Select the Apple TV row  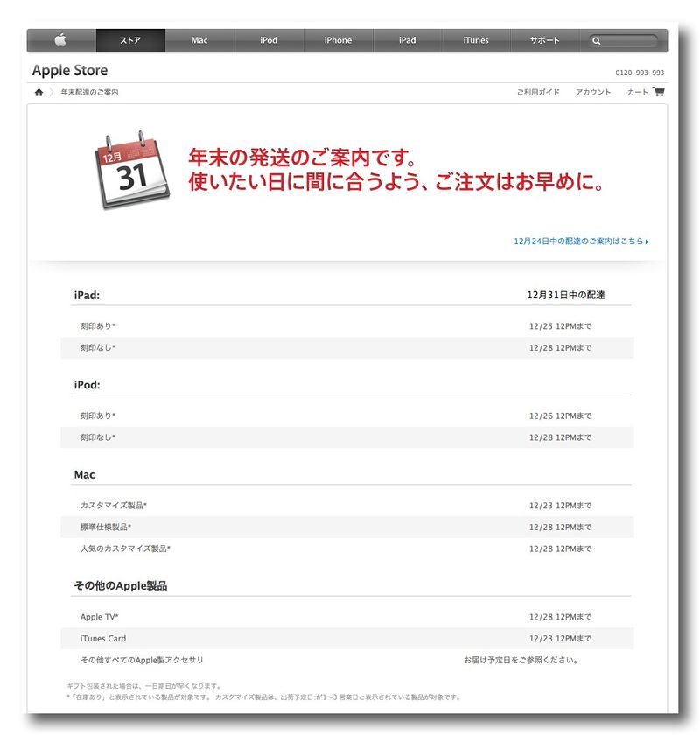[x=347, y=617]
